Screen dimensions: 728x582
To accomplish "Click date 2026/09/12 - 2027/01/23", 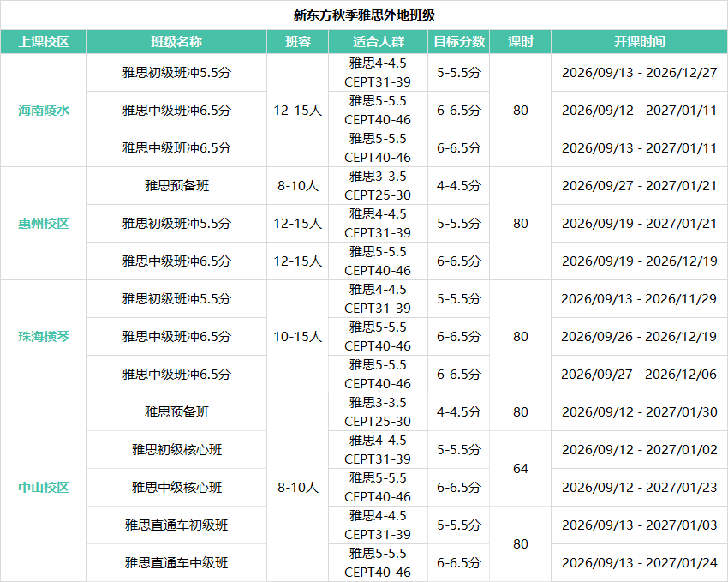I will (x=639, y=487).
